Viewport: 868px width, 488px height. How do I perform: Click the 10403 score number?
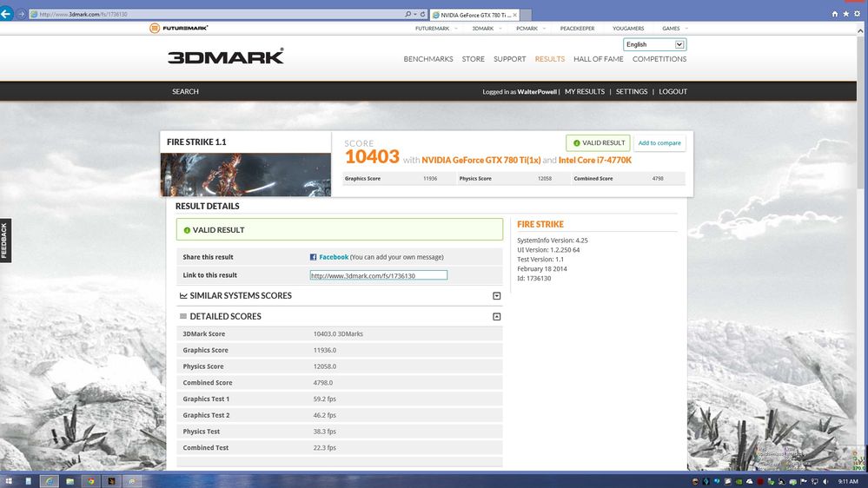372,157
